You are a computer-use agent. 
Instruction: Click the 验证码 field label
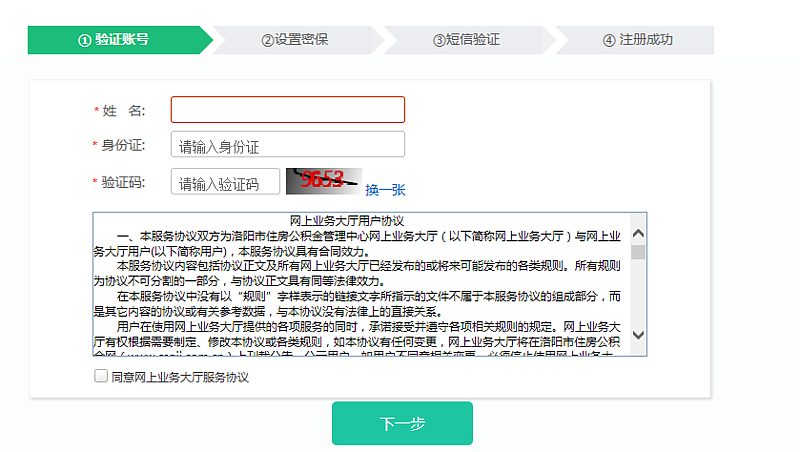[123, 181]
